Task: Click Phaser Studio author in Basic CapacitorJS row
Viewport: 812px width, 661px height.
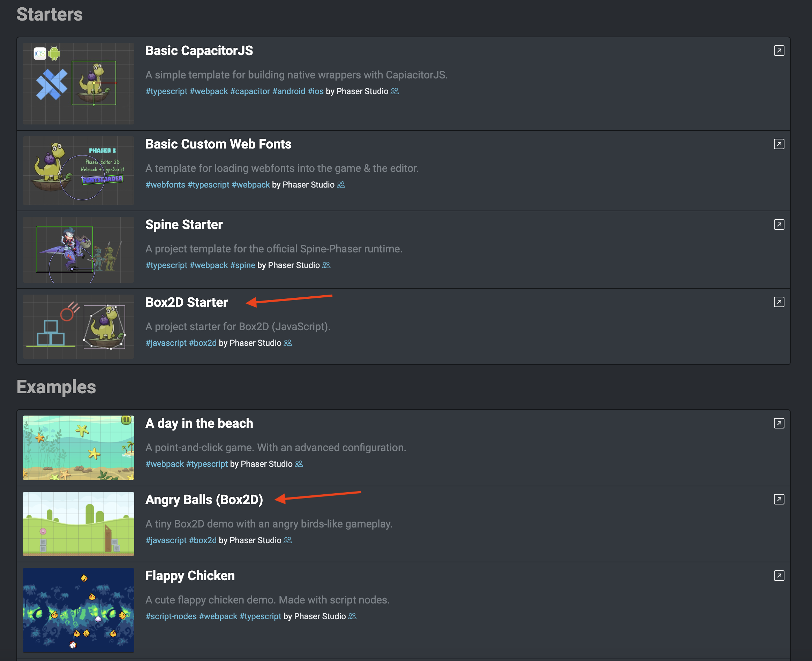Action: (362, 91)
